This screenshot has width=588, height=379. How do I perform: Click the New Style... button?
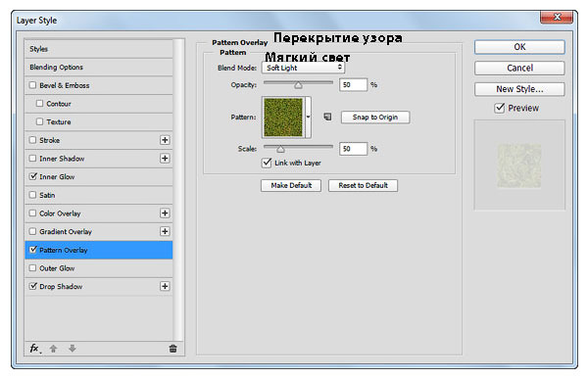click(x=519, y=89)
